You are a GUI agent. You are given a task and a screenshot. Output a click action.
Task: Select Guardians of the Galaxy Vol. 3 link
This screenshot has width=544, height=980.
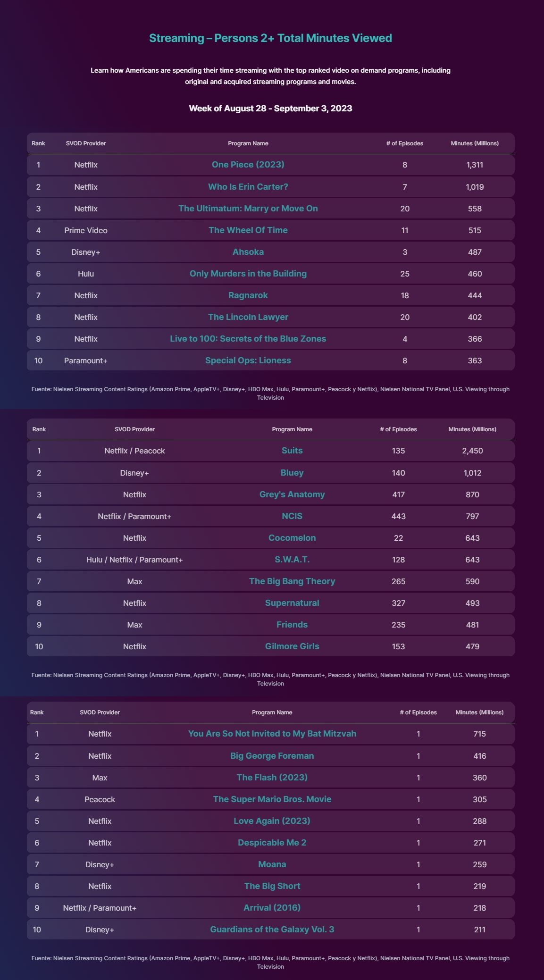272,930
